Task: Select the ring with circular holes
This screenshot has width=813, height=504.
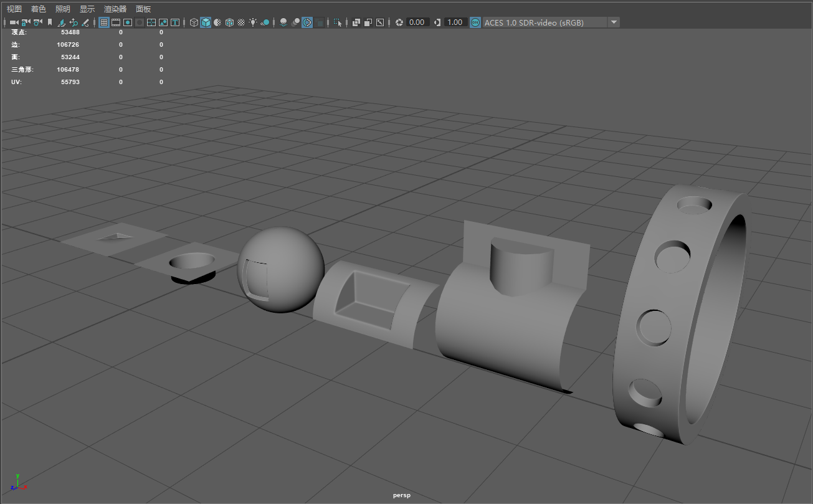Action: [679, 315]
